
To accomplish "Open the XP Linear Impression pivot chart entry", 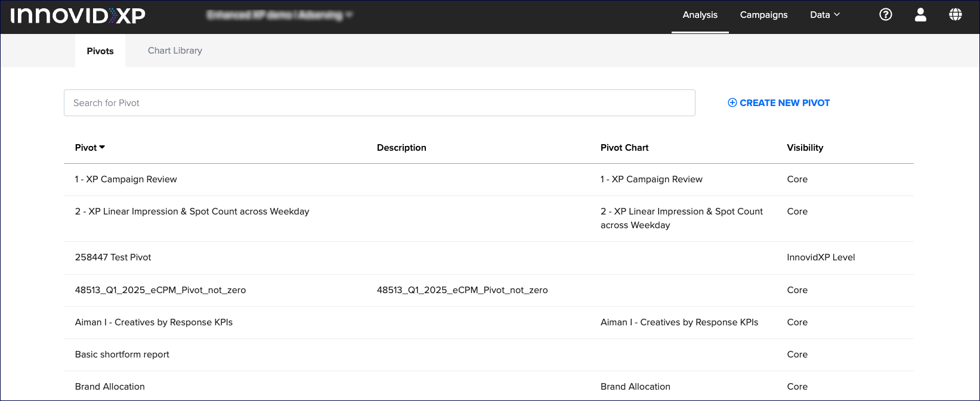I will pyautogui.click(x=682, y=218).
